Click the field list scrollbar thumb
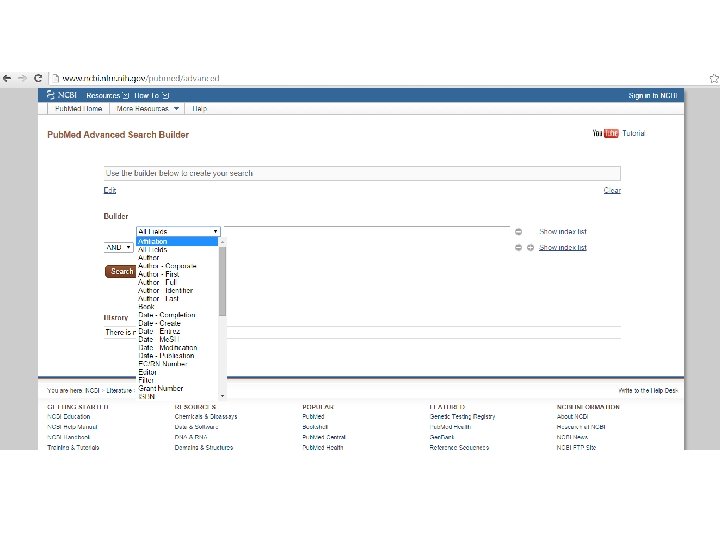The height and width of the screenshot is (540, 720). (223, 281)
